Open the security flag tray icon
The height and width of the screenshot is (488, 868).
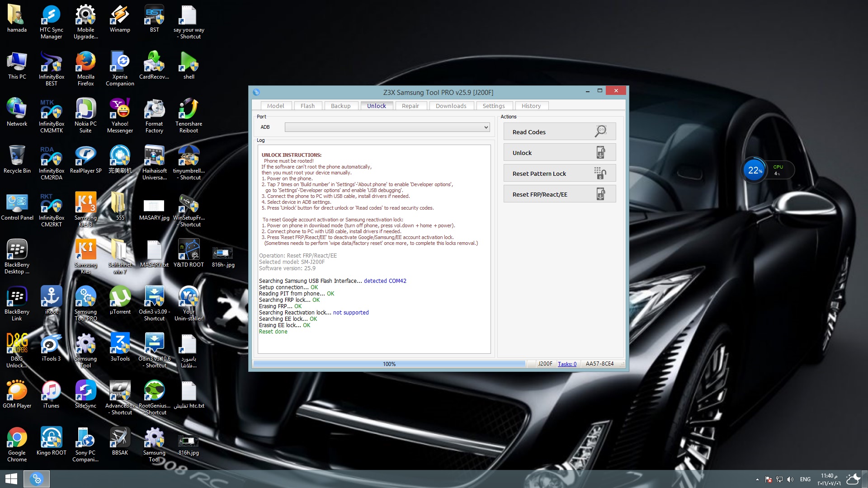768,479
